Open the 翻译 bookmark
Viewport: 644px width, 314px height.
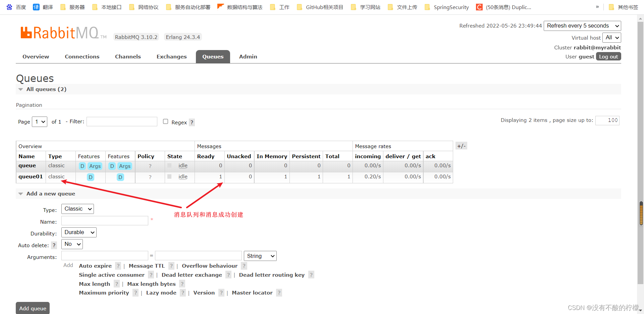pos(43,7)
